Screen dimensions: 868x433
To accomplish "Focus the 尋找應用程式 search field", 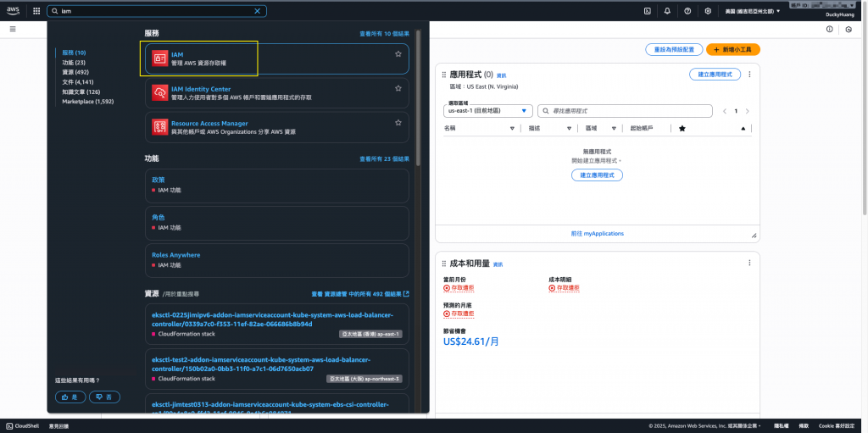I will [625, 111].
